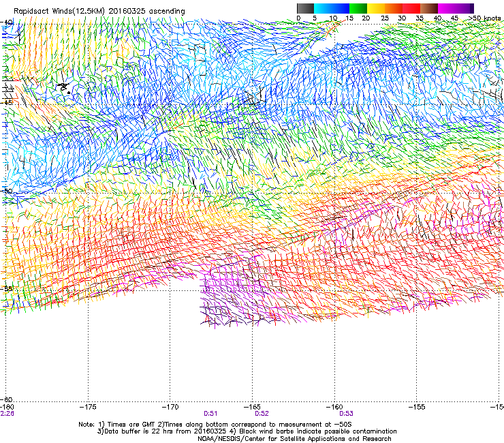Click the '-60' latitude axis label

point(7,399)
